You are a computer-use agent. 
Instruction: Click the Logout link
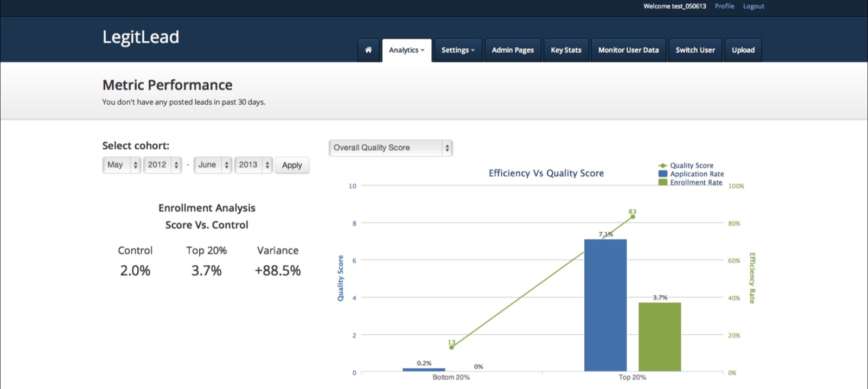click(x=754, y=6)
